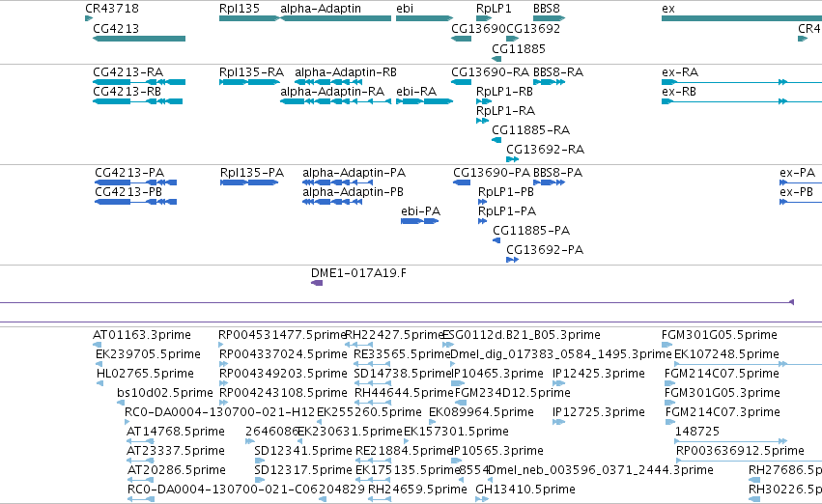822x504 pixels.
Task: Select the ebi gene feature
Action: (425, 18)
